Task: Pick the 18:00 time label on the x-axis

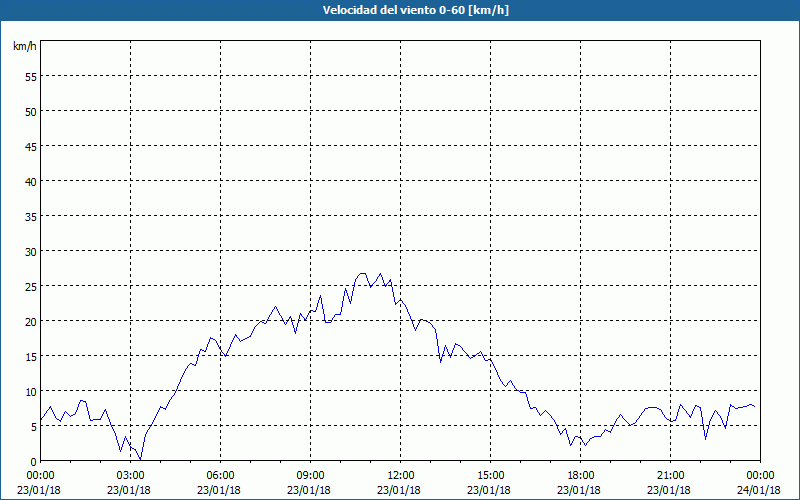Action: [580, 475]
